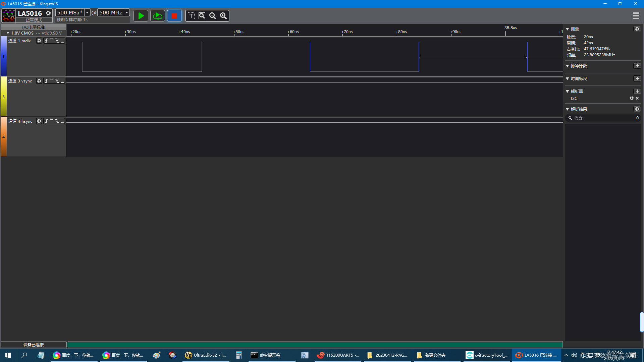Set rising edge trigger on hsync channel
Screen dimensions: 644x362
(46, 121)
